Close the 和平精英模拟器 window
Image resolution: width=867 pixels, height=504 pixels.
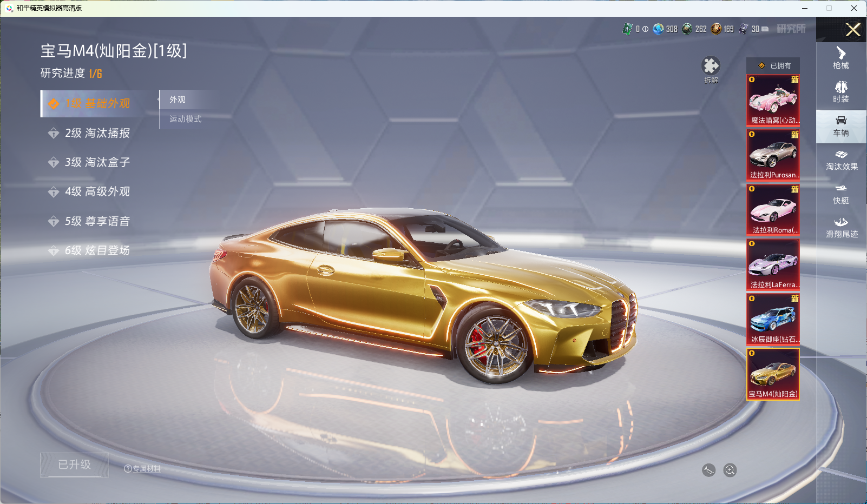coord(854,8)
